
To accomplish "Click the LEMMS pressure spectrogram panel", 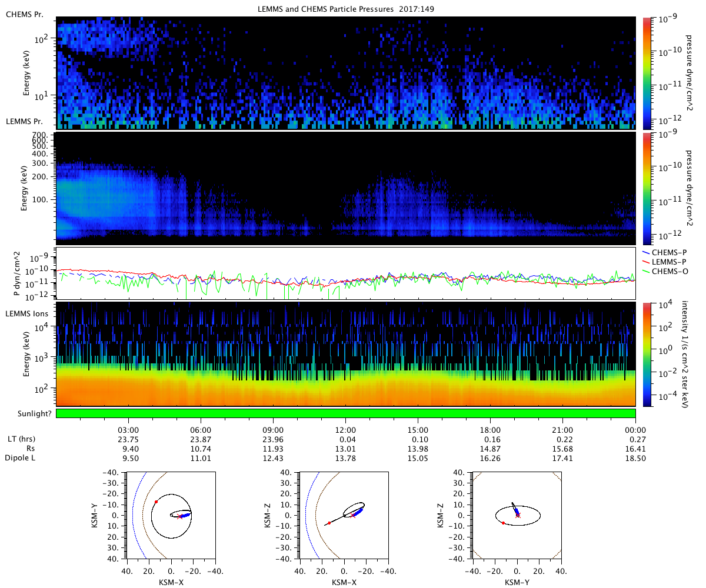I will (x=346, y=189).
